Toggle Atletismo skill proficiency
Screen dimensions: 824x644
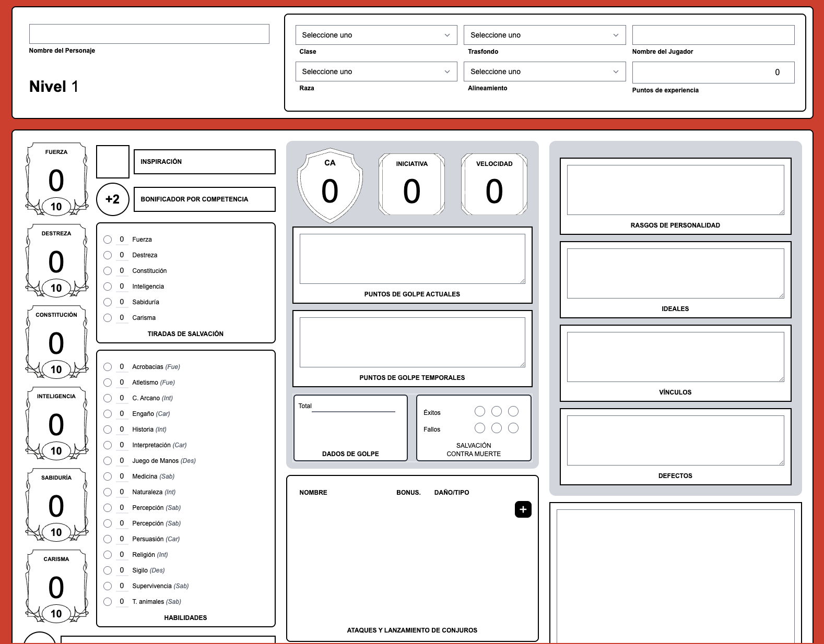point(108,383)
